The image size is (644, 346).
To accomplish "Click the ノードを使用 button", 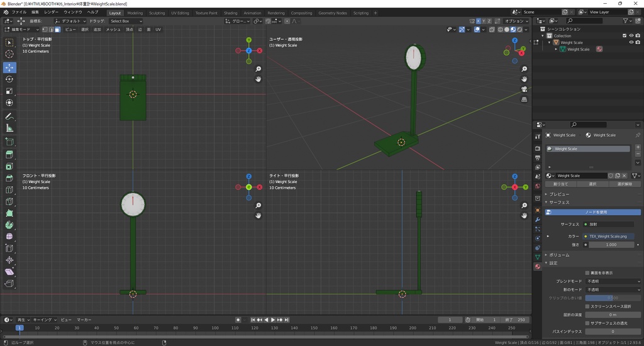I will (x=595, y=212).
